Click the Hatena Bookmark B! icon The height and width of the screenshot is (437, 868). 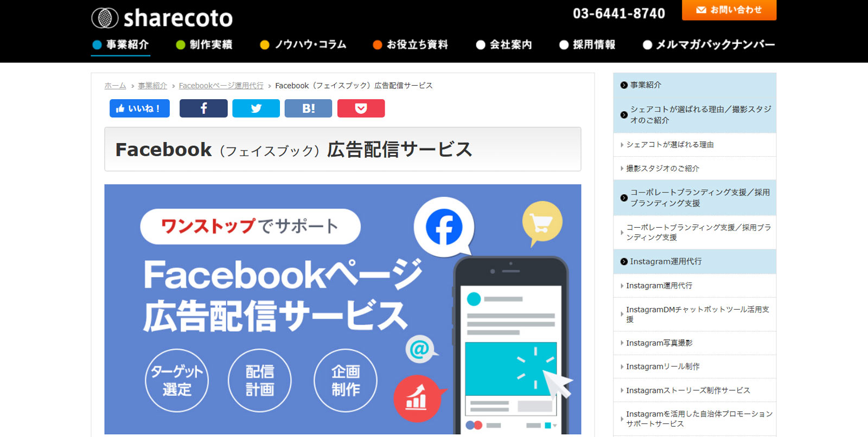(308, 108)
